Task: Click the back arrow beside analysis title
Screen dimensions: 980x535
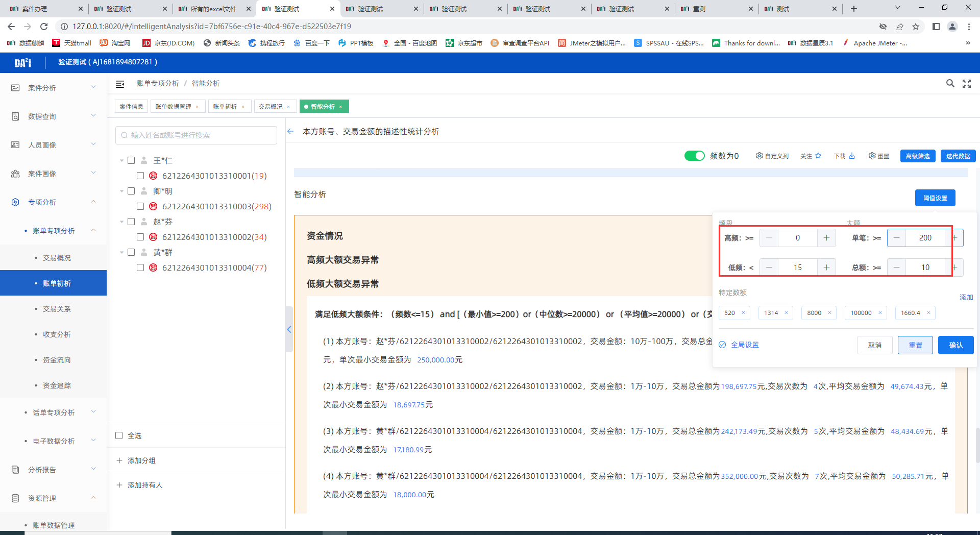Action: pos(290,131)
